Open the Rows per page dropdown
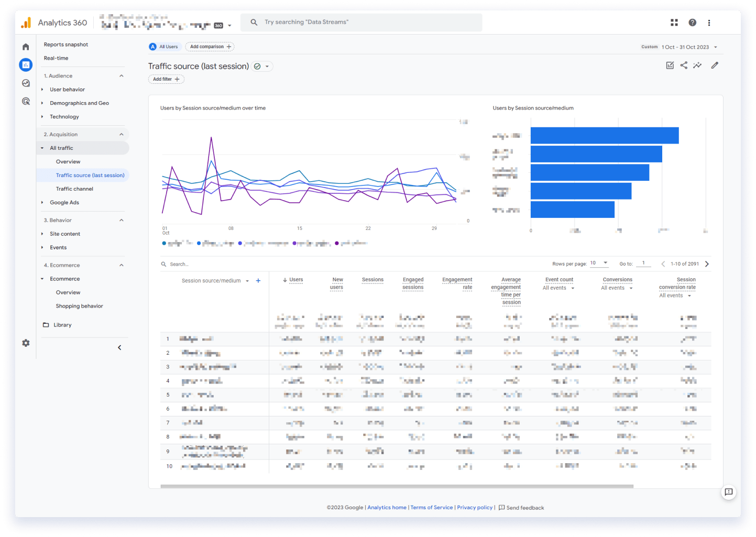756x537 pixels. [x=599, y=263]
